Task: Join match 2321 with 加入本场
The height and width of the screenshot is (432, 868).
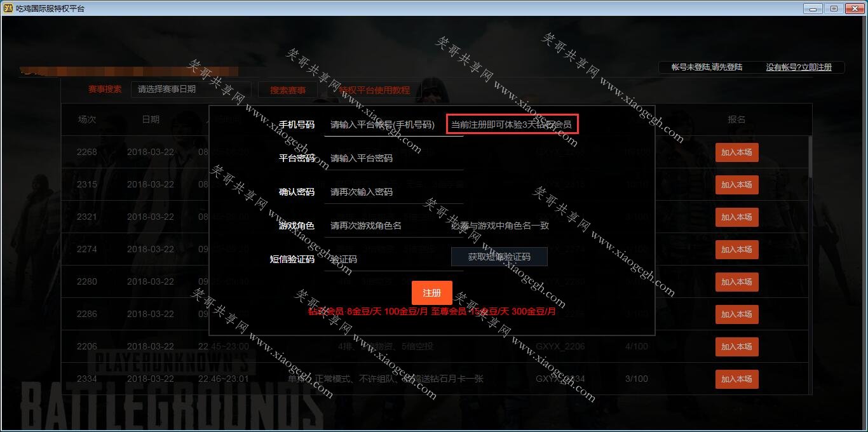Action: click(737, 217)
